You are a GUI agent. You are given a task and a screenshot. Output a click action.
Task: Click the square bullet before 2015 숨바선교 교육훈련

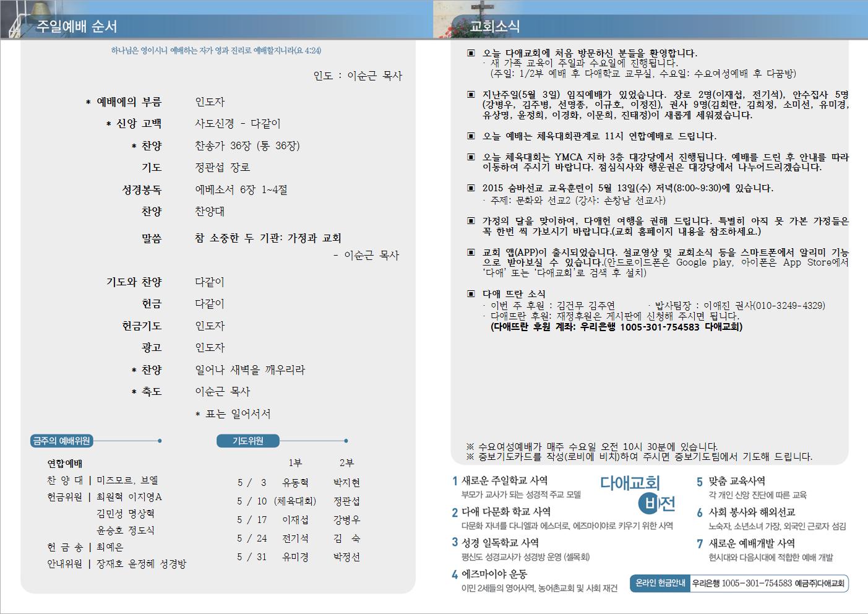point(471,188)
